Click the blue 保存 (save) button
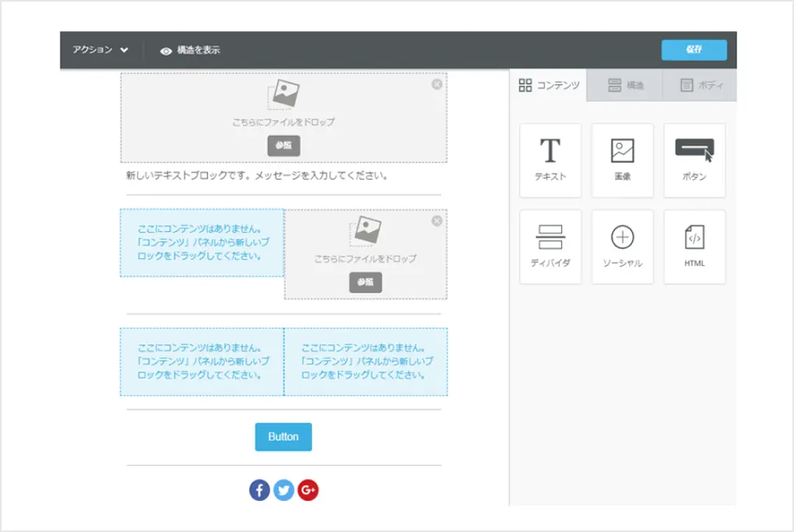The height and width of the screenshot is (532, 794). pyautogui.click(x=694, y=50)
